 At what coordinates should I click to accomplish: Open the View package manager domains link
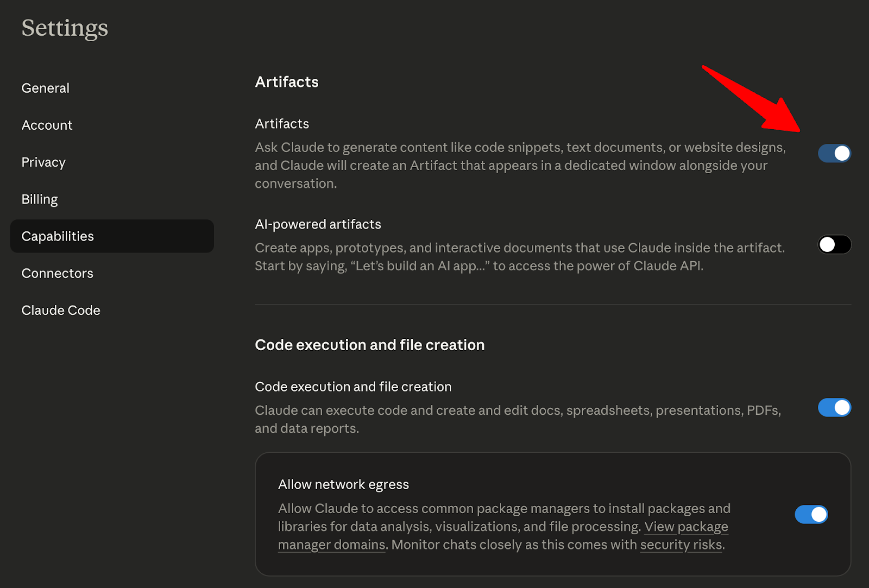(686, 527)
